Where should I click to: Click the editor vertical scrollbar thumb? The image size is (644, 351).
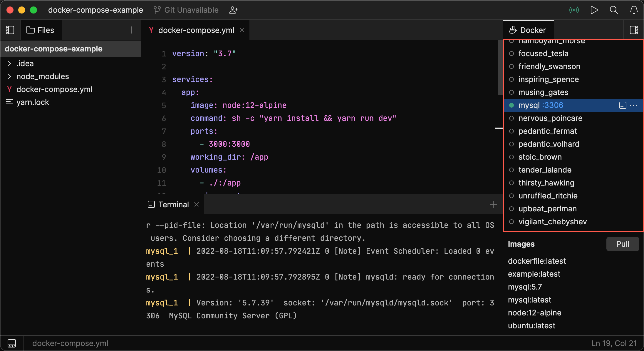coord(500,68)
